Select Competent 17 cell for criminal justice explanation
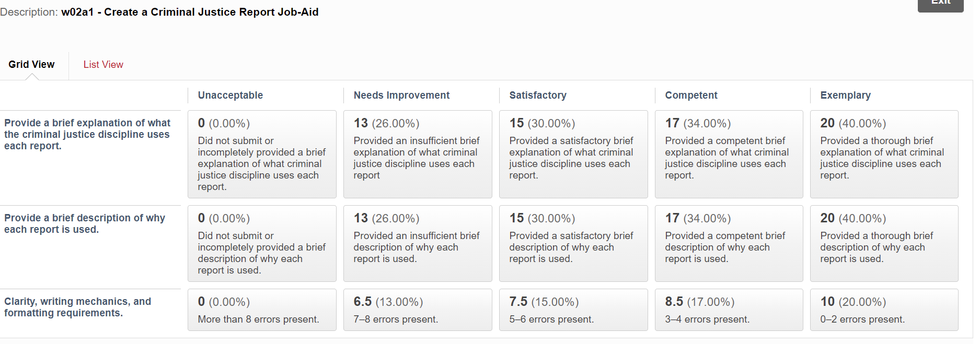The width and height of the screenshot is (980, 344). point(729,154)
